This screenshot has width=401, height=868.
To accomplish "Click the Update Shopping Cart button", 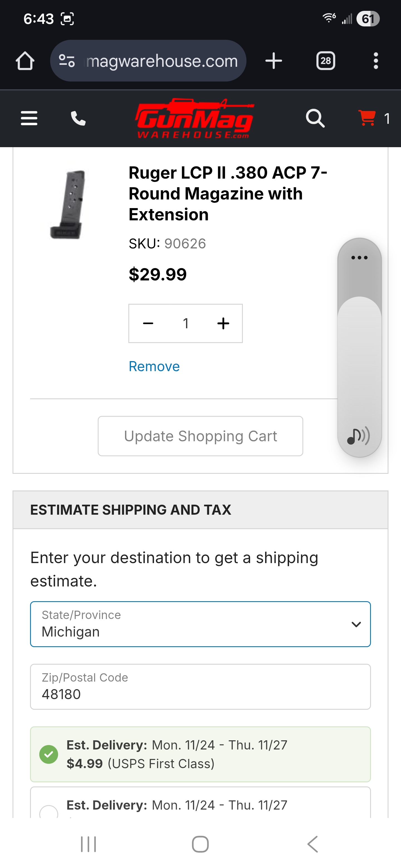I will pyautogui.click(x=200, y=436).
